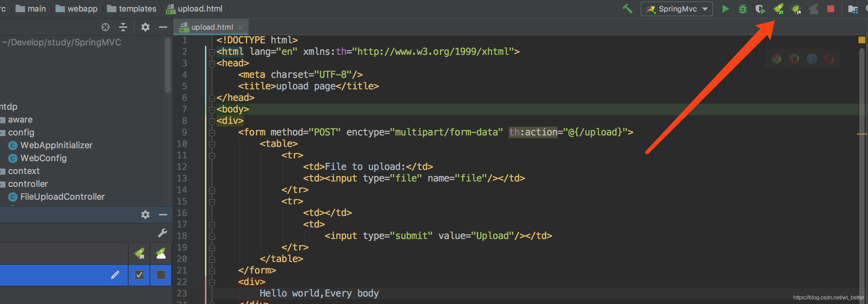Click the pencil edit icon in the selected row
This screenshot has height=304, width=868.
[115, 275]
